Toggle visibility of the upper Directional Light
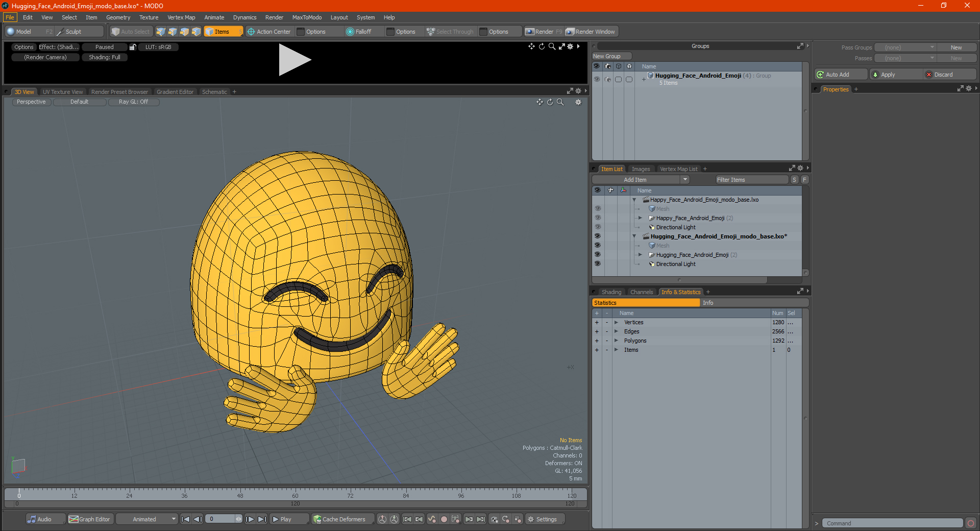Image resolution: width=980 pixels, height=531 pixels. point(597,227)
